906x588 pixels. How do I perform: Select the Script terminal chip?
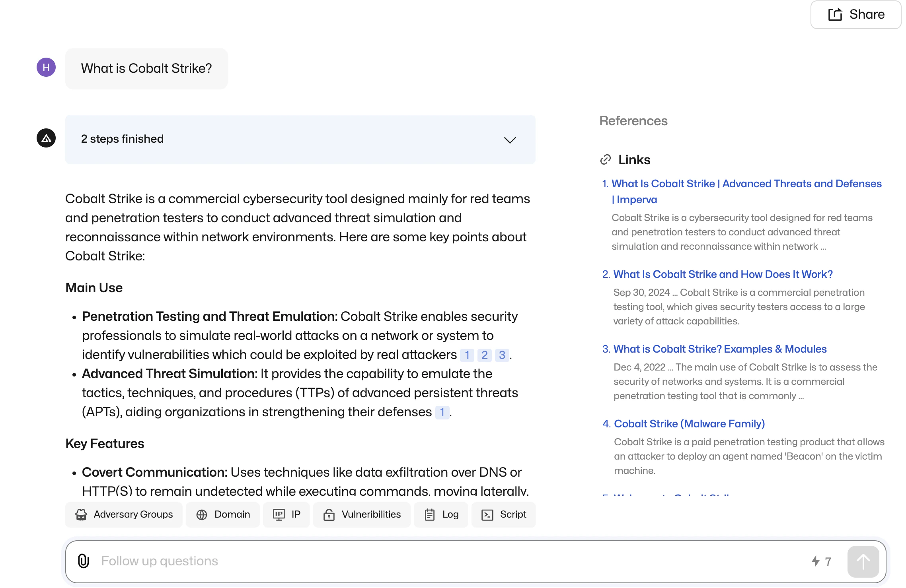coord(504,514)
